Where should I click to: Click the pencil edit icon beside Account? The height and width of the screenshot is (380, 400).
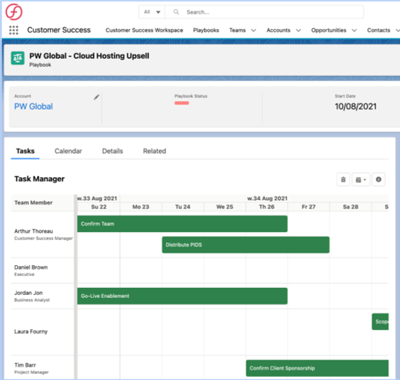pyautogui.click(x=96, y=97)
